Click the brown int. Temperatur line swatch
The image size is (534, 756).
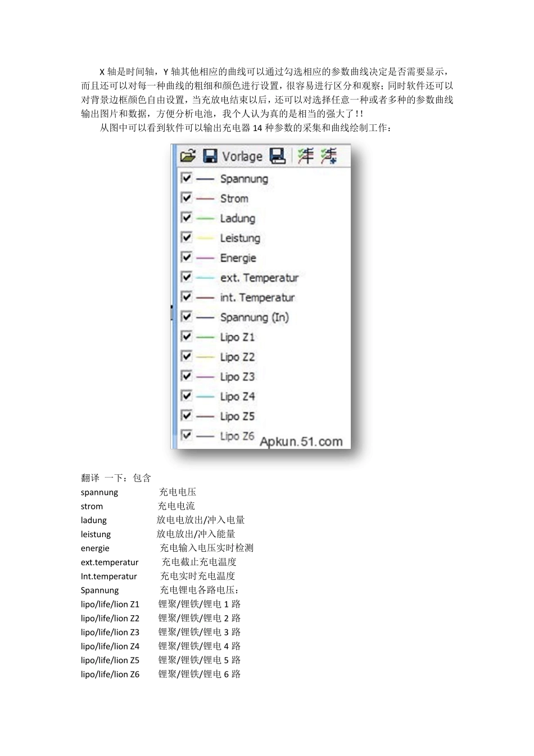pyautogui.click(x=205, y=298)
